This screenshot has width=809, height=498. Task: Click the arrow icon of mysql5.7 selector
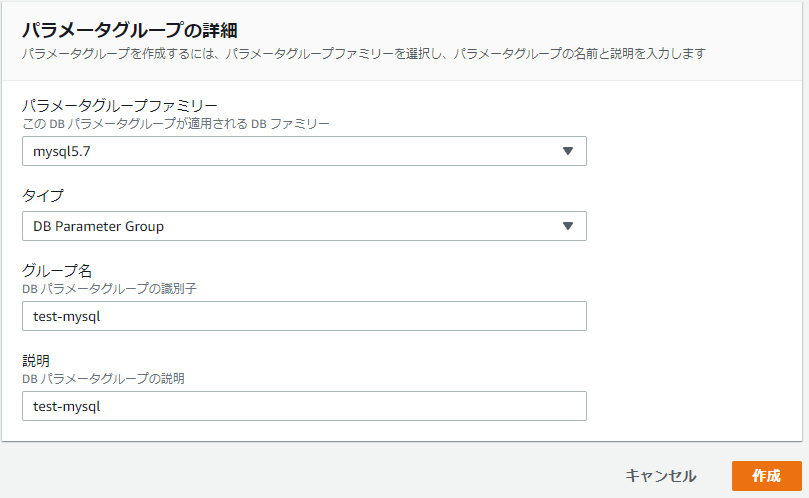(x=567, y=151)
